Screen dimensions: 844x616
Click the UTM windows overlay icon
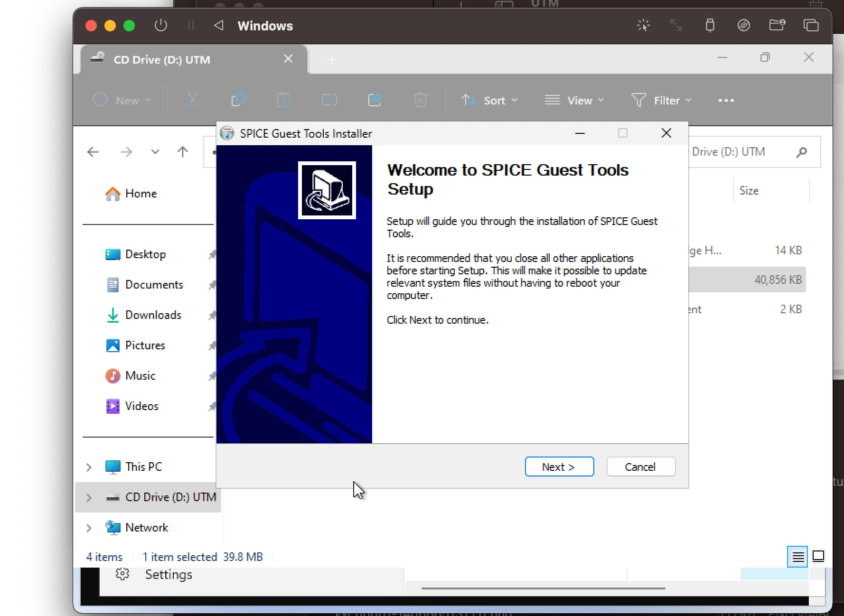[811, 25]
